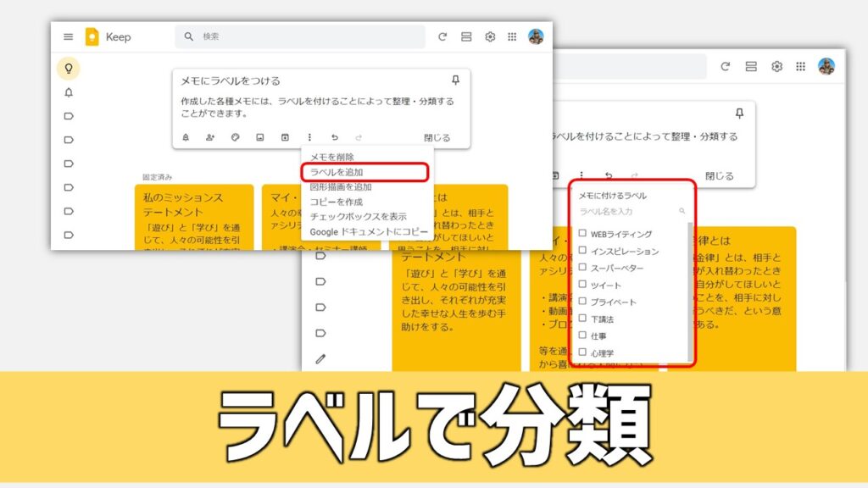Enable the 仕事 label checkbox
The image size is (868, 488).
tap(582, 335)
